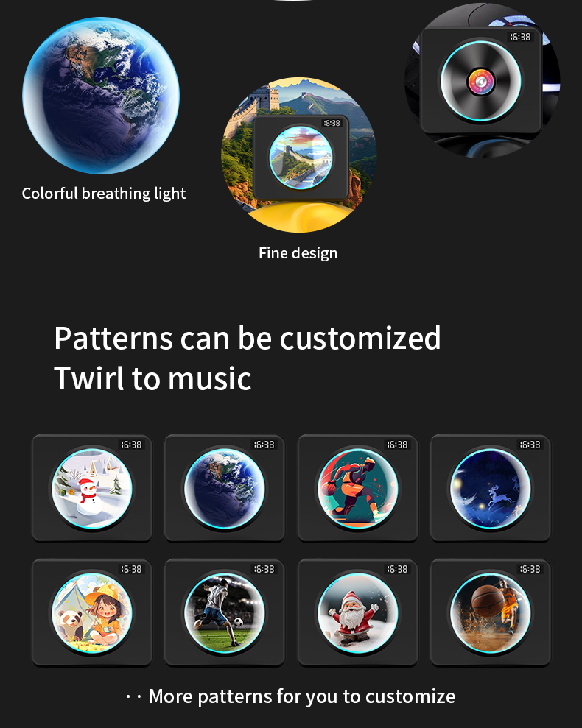
Task: Click the clock display on Santa device
Action: [x=397, y=569]
